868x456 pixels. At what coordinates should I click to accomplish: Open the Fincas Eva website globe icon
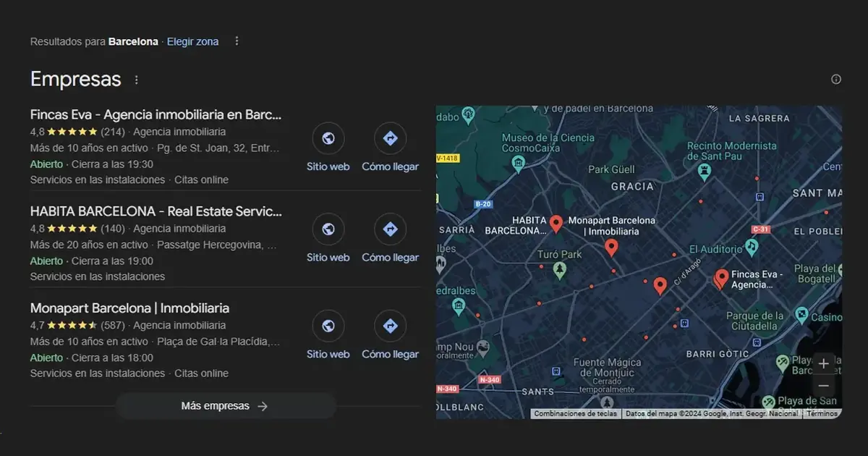pyautogui.click(x=328, y=138)
